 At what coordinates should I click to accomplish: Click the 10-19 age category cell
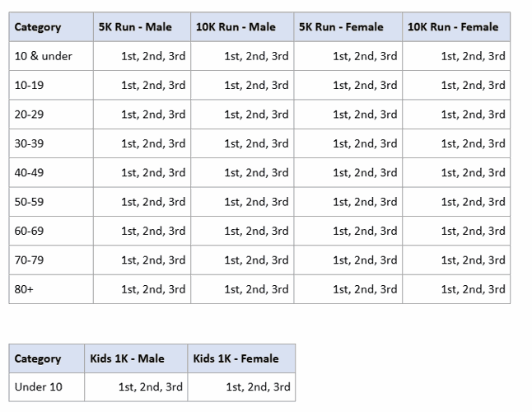[33, 85]
